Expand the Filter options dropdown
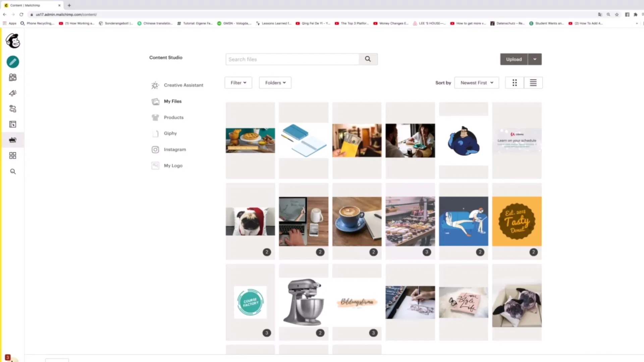Viewport: 644px width, 362px height. pyautogui.click(x=238, y=83)
